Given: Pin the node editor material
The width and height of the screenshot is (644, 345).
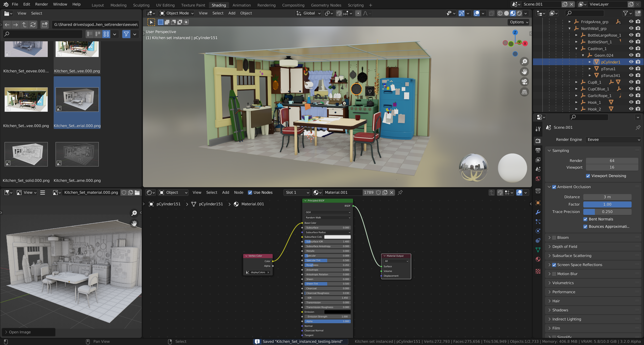Looking at the screenshot, I should click(400, 192).
